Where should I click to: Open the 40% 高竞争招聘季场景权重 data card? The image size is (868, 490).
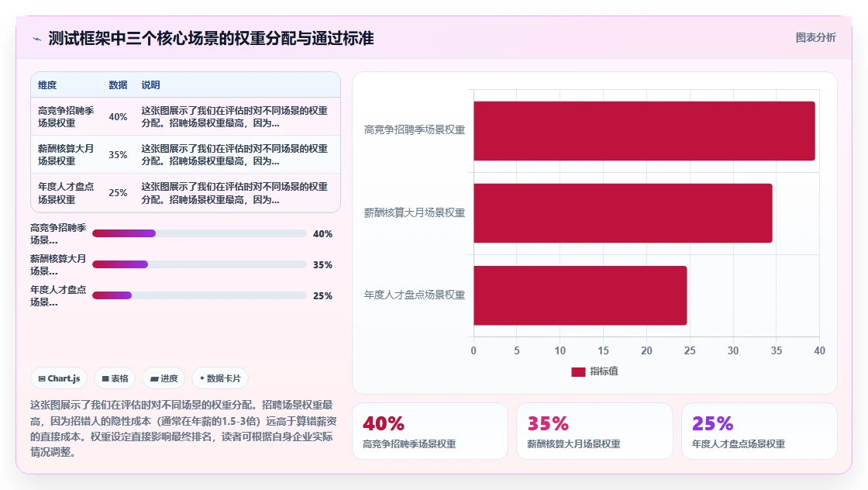[x=430, y=431]
